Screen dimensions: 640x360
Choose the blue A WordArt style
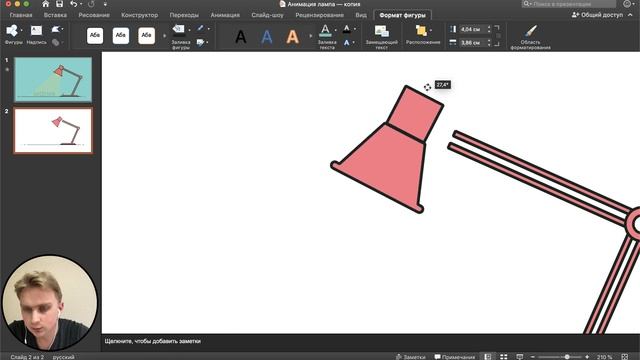267,37
